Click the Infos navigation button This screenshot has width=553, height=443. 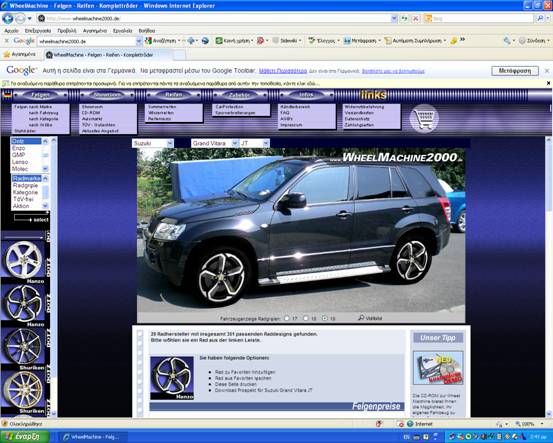(x=306, y=95)
